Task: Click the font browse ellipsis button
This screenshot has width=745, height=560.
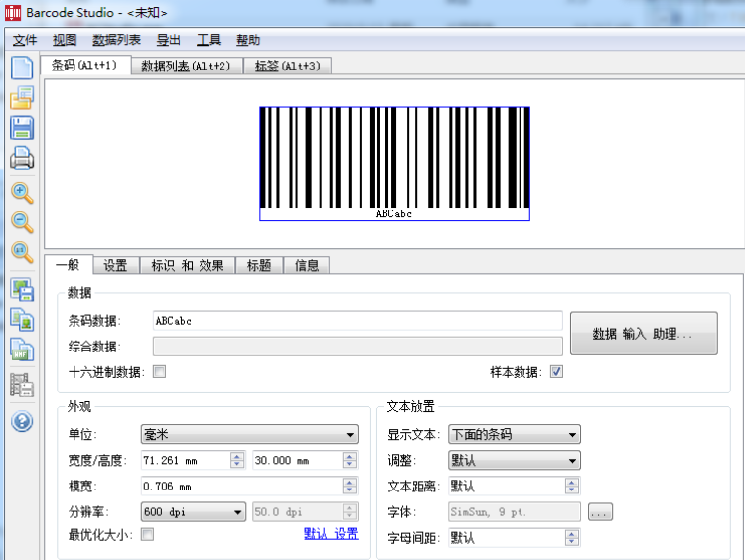Action: pos(600,512)
